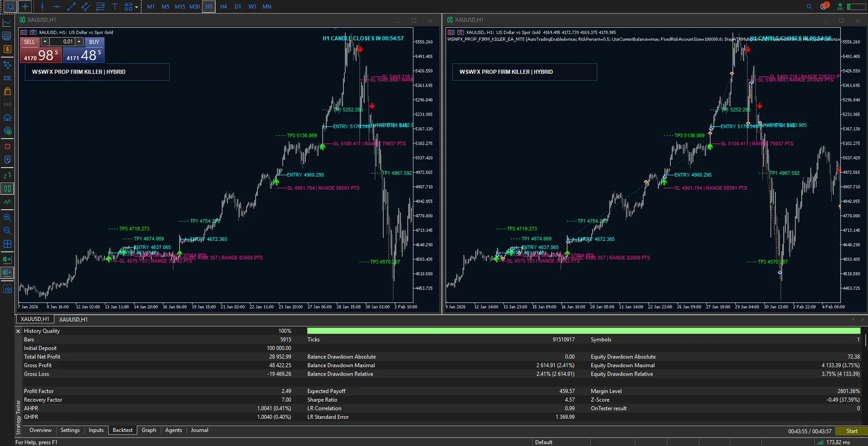
Task: Open the Agents tab in Strategy Tester
Action: (174, 430)
